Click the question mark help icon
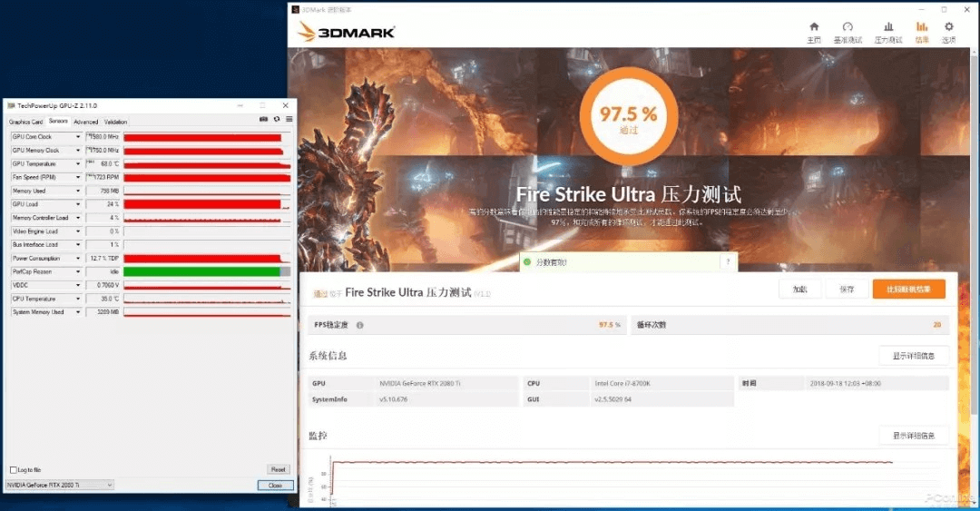 pos(728,262)
